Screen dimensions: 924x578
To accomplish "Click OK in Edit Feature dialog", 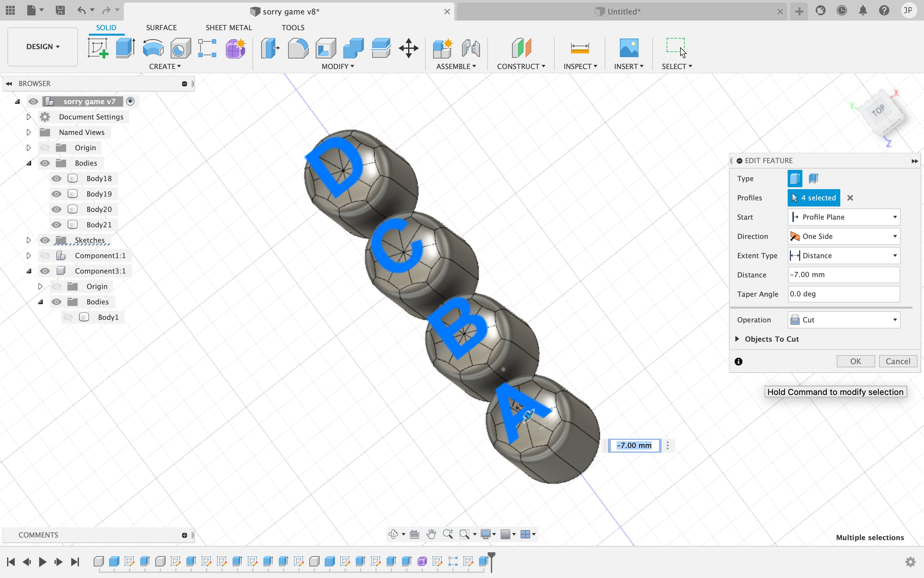I will pos(856,361).
